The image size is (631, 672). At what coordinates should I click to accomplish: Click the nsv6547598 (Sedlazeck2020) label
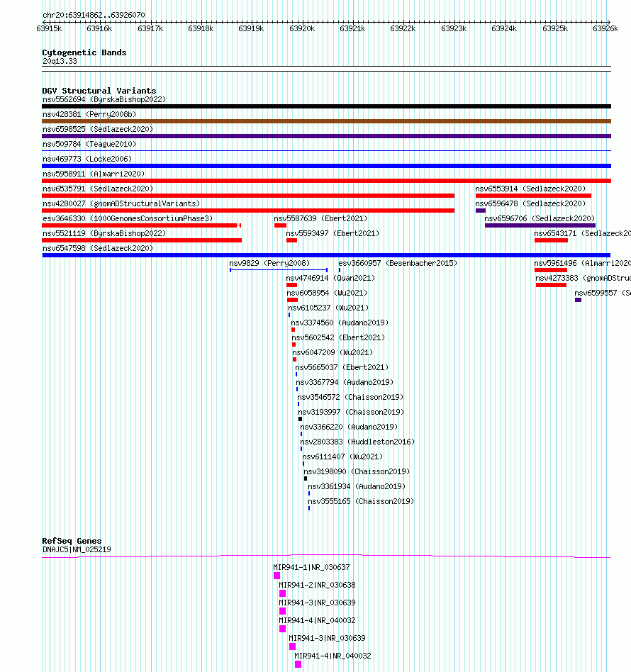pyautogui.click(x=98, y=248)
